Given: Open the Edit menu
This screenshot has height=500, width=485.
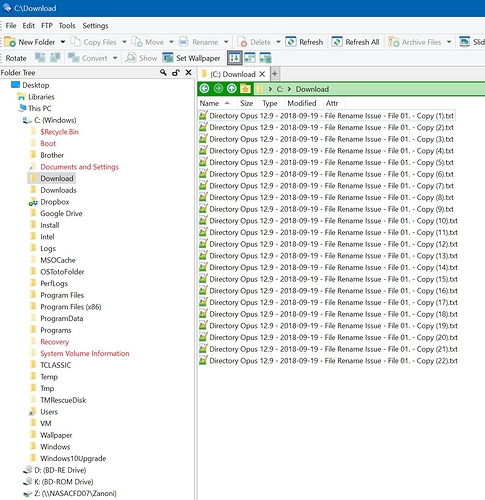Looking at the screenshot, I should pos(29,26).
